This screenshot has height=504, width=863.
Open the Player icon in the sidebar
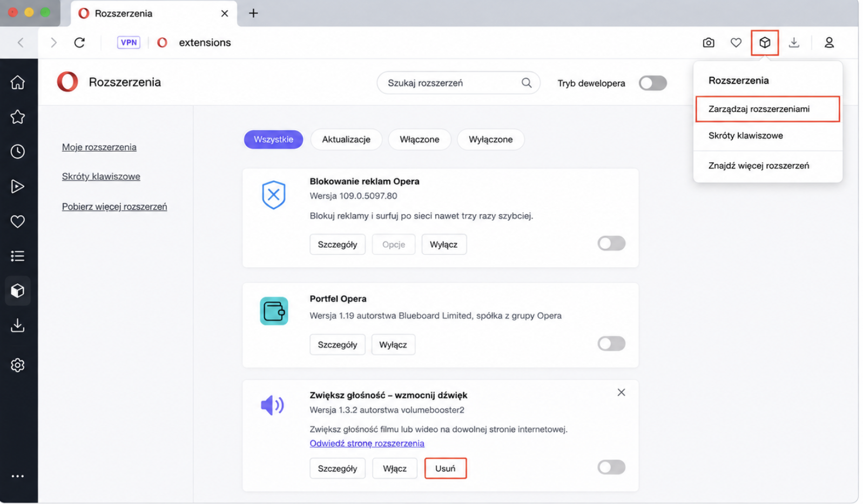(x=18, y=187)
